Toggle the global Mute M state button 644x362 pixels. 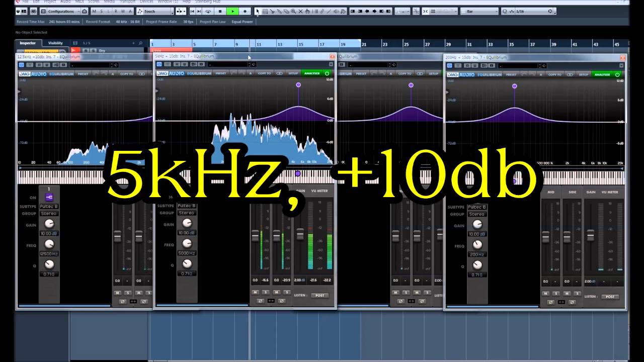pos(95,11)
